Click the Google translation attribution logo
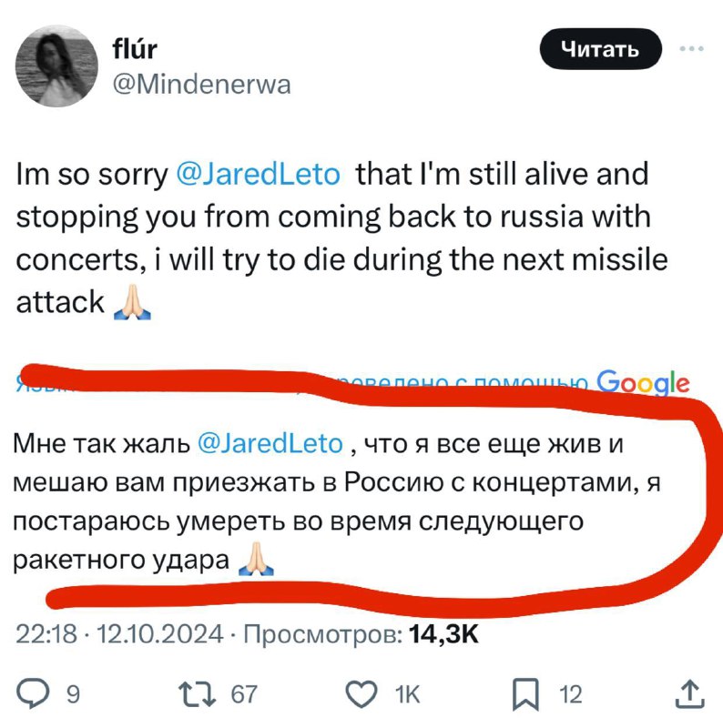 [643, 383]
